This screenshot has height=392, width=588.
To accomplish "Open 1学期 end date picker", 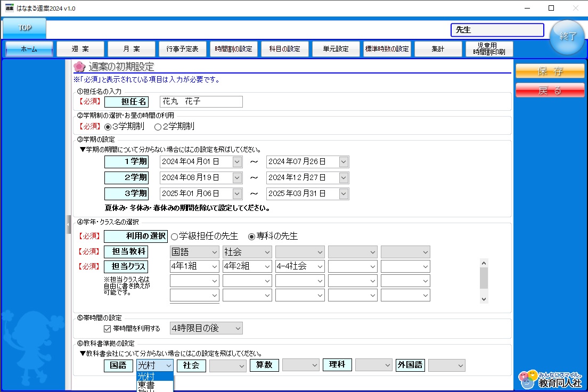I will (344, 162).
